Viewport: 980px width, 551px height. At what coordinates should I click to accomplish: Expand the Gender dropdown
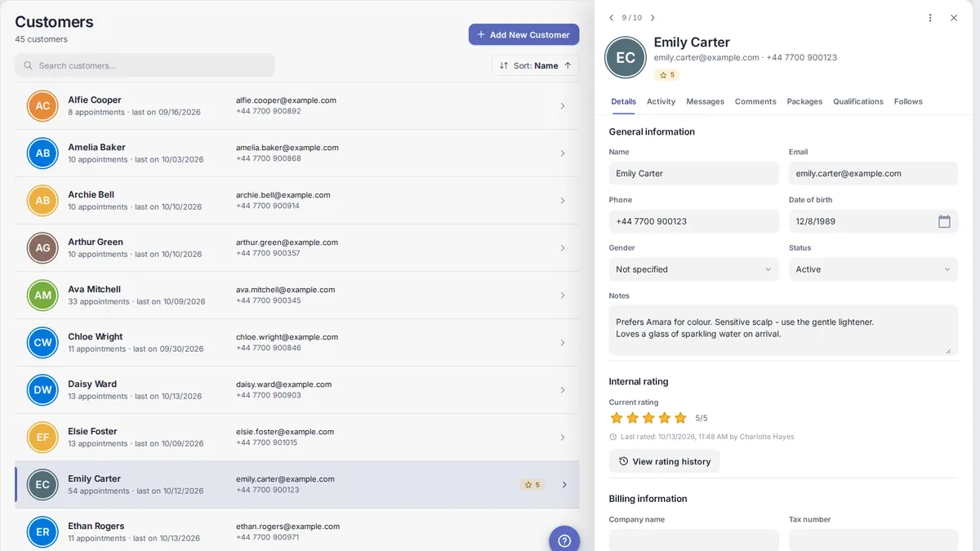(x=694, y=269)
